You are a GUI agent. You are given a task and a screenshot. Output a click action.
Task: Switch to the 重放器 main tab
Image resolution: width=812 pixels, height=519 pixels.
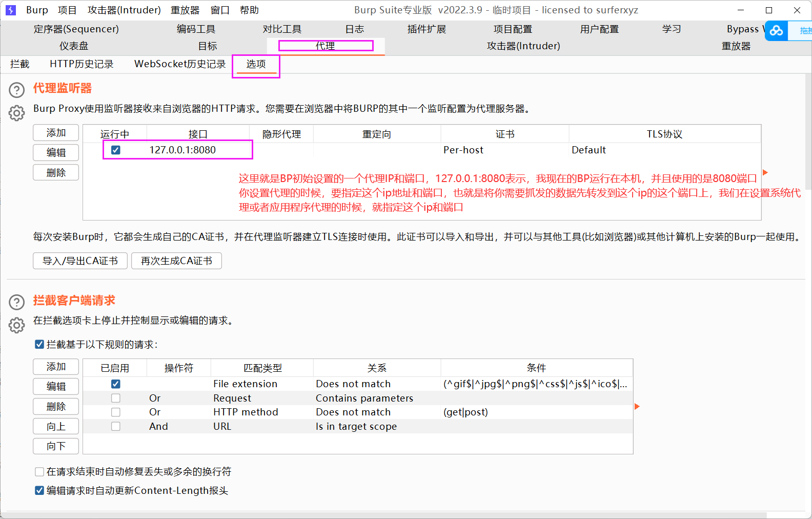tap(736, 46)
